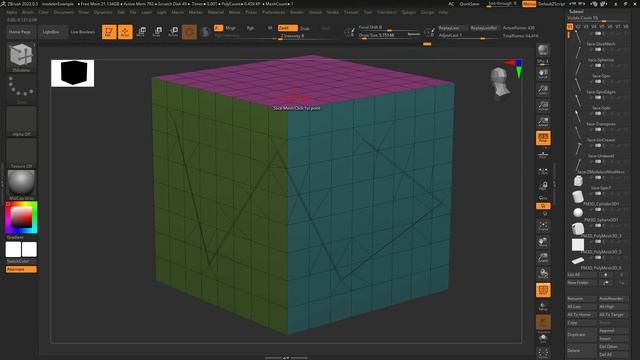
Task: Click the Append button
Action: (613, 331)
